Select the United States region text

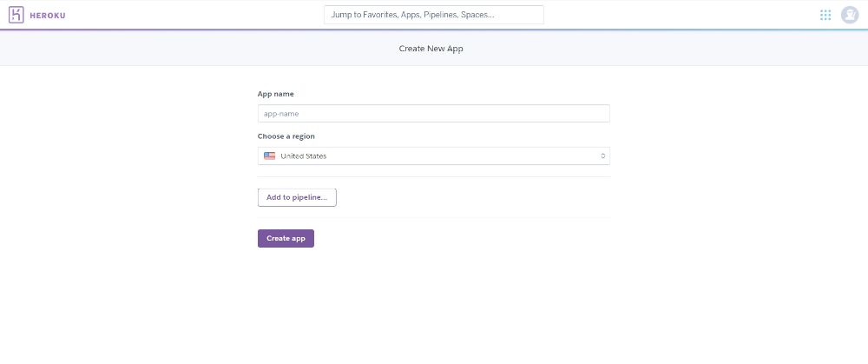pos(303,156)
